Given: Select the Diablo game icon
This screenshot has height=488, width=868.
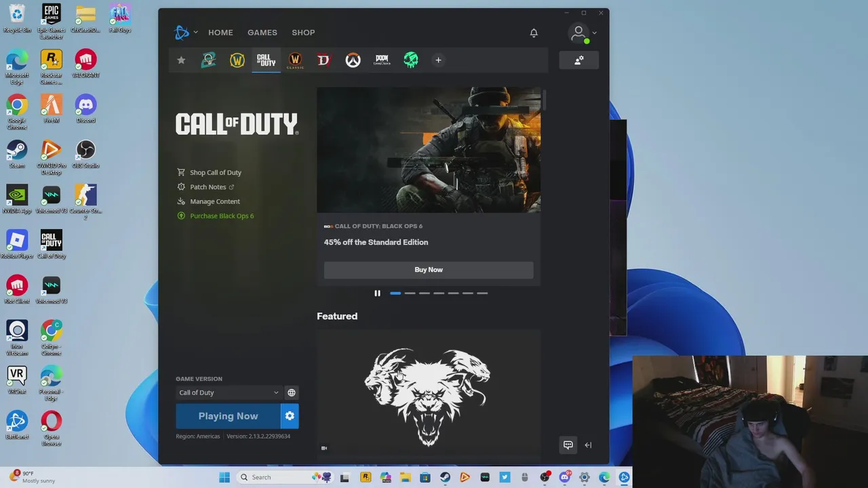Looking at the screenshot, I should pyautogui.click(x=323, y=60).
